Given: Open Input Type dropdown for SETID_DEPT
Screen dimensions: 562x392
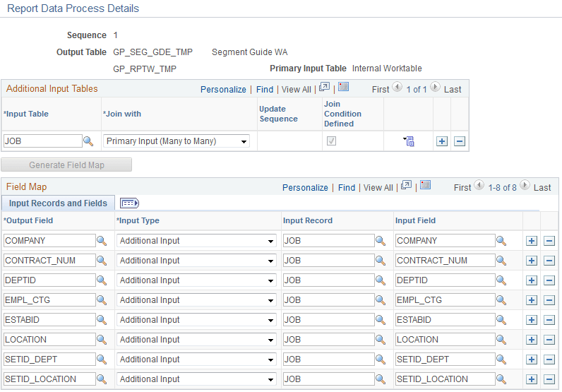Looking at the screenshot, I should (196, 360).
